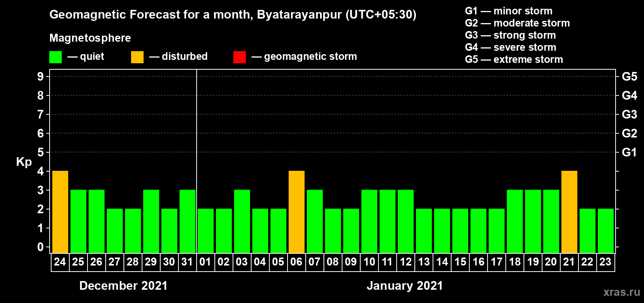Click the '— disturbed' legend label

click(x=178, y=56)
